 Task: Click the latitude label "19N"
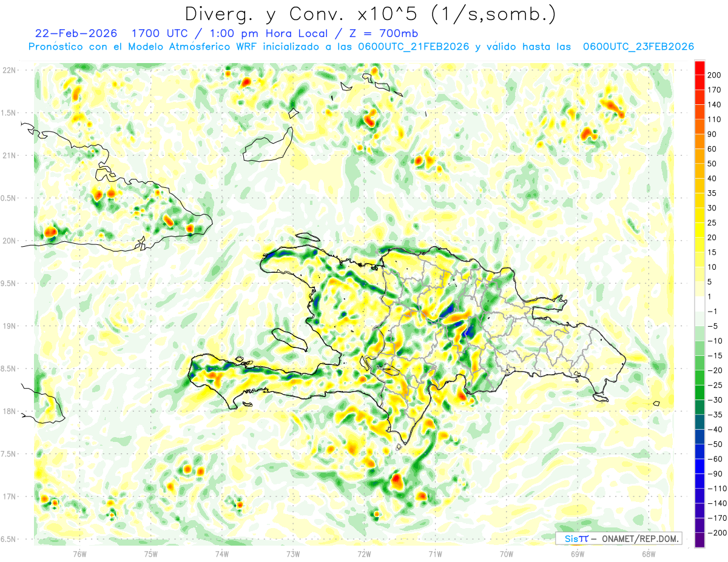point(10,326)
